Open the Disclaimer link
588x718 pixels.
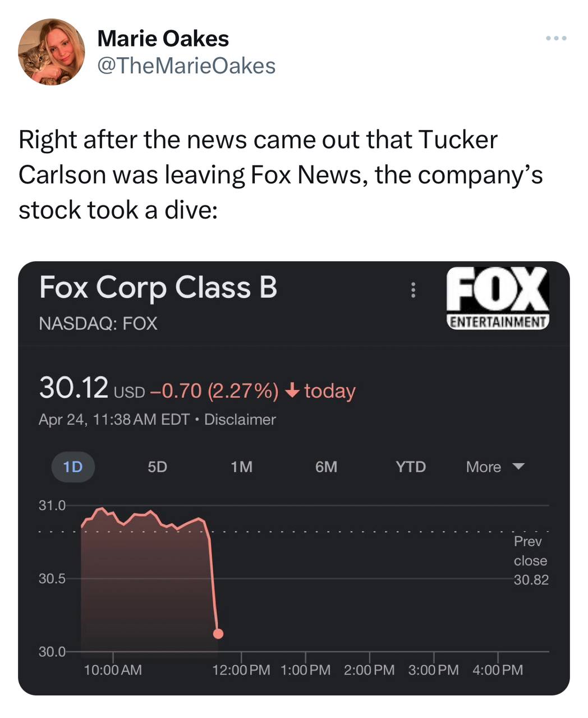pyautogui.click(x=240, y=420)
